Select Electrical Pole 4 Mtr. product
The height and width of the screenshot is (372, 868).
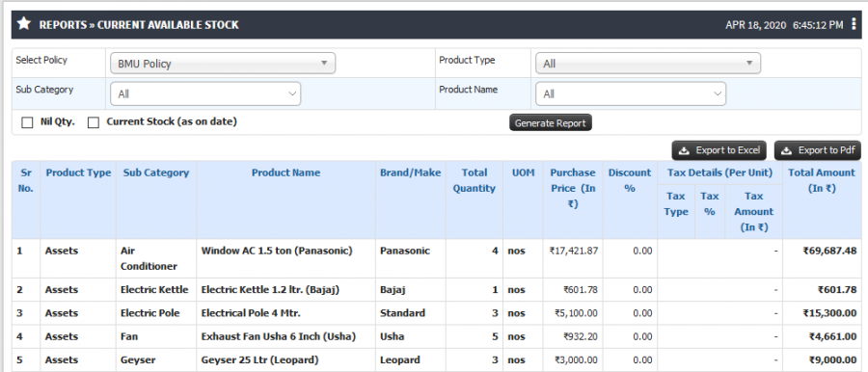[x=251, y=313]
